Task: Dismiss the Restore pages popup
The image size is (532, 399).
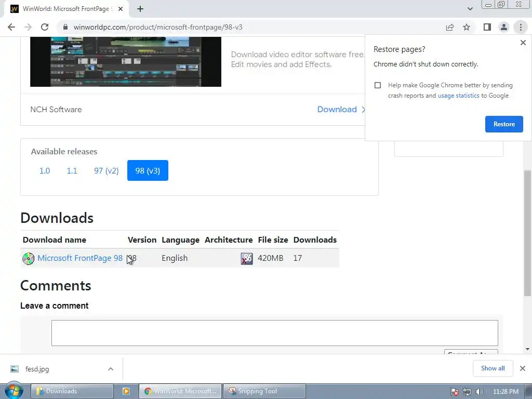Action: [x=523, y=43]
